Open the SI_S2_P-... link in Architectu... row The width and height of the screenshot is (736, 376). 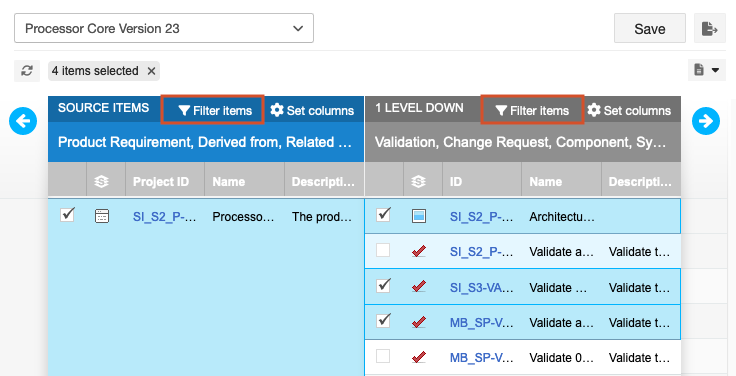pyautogui.click(x=481, y=216)
